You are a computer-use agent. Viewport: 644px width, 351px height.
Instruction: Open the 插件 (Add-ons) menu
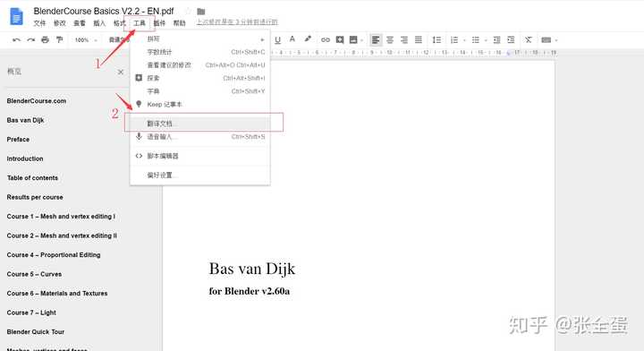[159, 23]
